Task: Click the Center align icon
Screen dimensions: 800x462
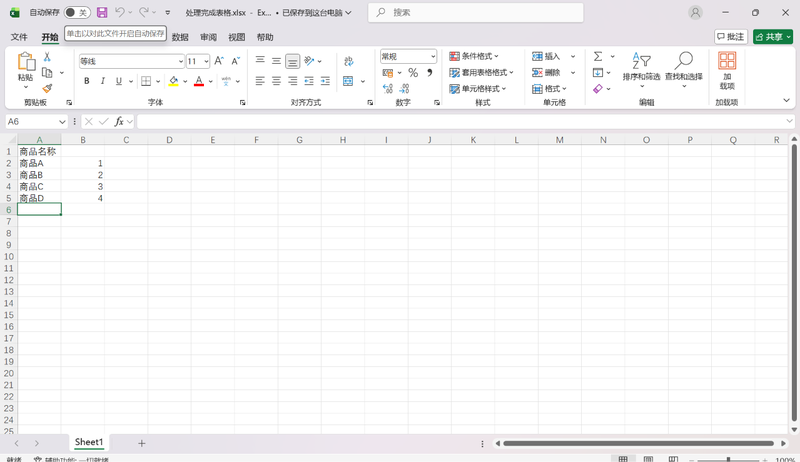Action: pos(276,81)
